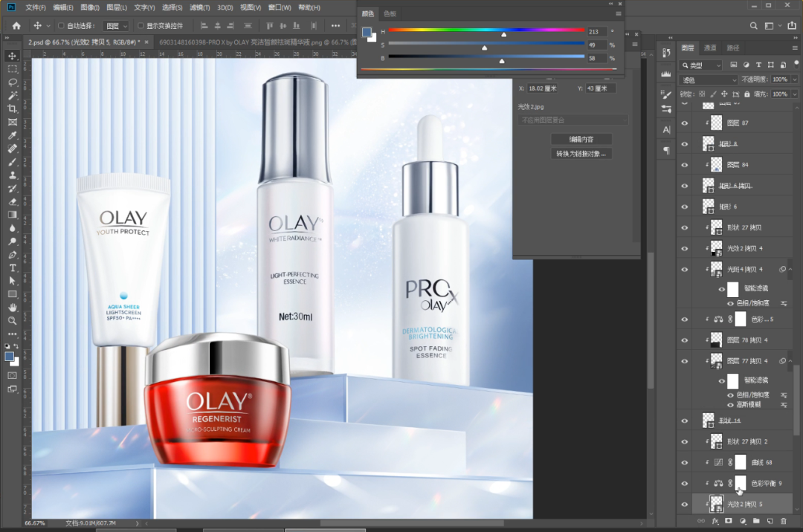This screenshot has height=532, width=803.
Task: Select the Pen tool
Action: 13,255
